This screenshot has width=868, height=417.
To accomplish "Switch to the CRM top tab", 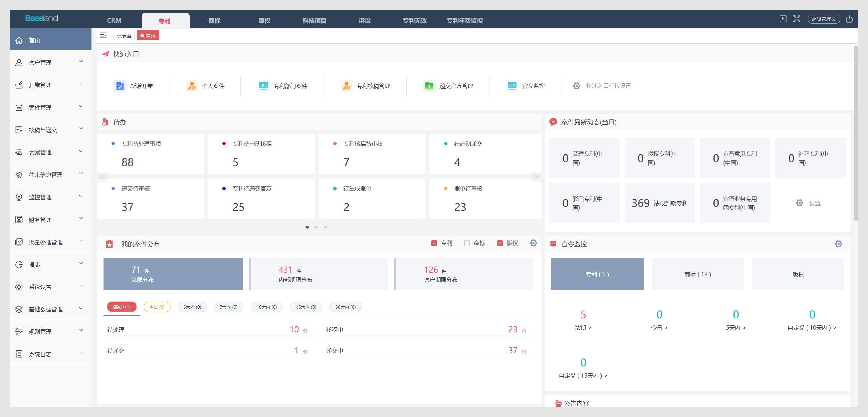I will [x=114, y=21].
